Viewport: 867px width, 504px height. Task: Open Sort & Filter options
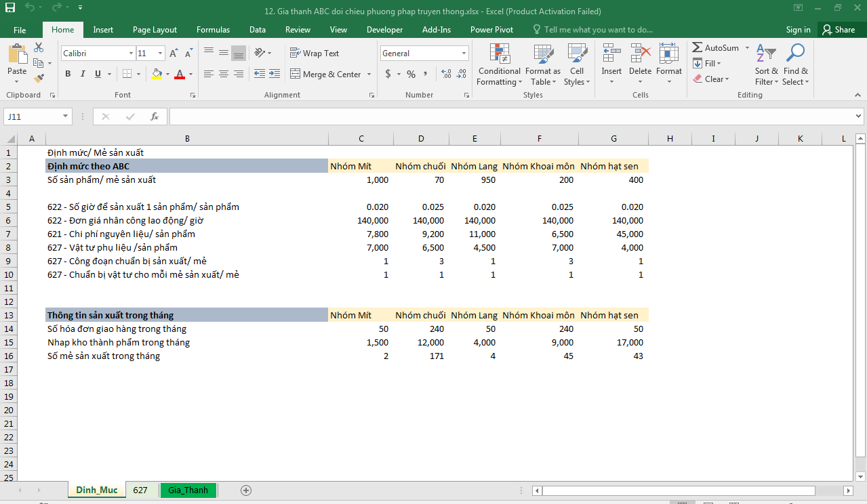click(x=766, y=65)
